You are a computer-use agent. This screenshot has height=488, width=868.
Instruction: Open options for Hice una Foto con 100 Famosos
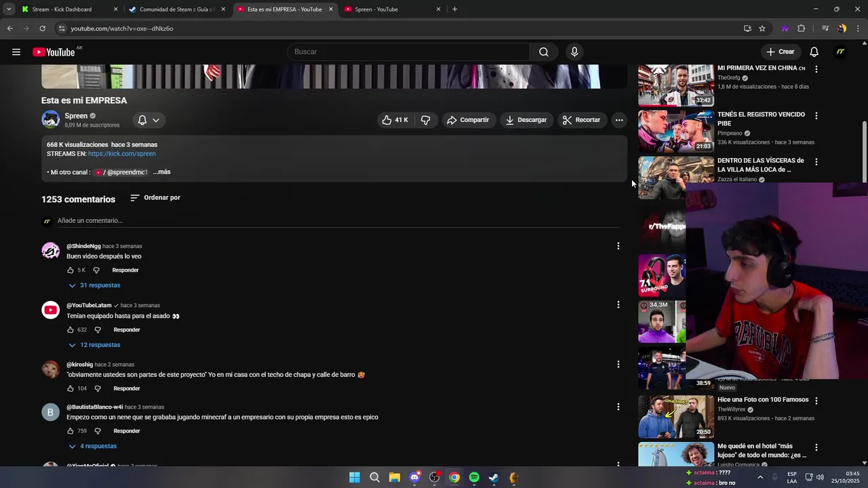816,401
